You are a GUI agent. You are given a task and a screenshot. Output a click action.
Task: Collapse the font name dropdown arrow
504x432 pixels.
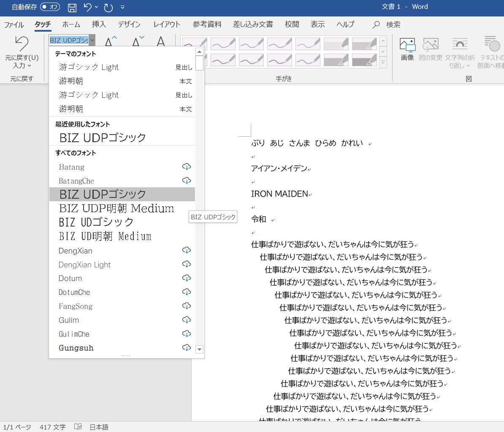click(92, 40)
